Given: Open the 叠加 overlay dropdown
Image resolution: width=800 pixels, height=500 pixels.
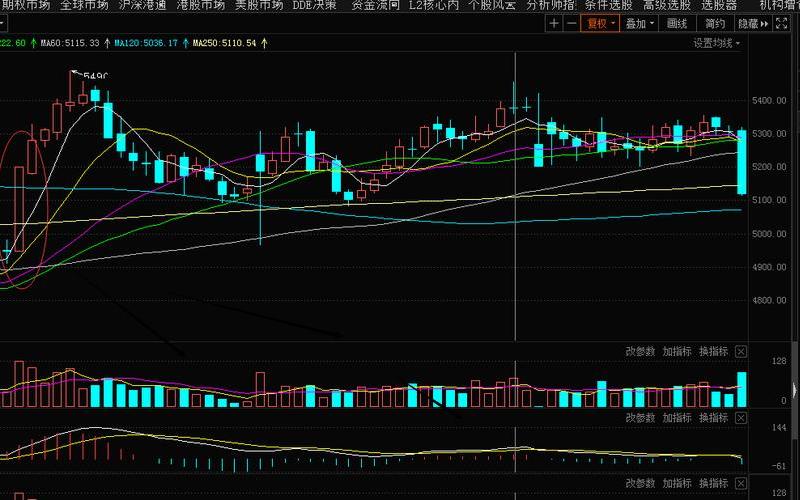Looking at the screenshot, I should [640, 23].
